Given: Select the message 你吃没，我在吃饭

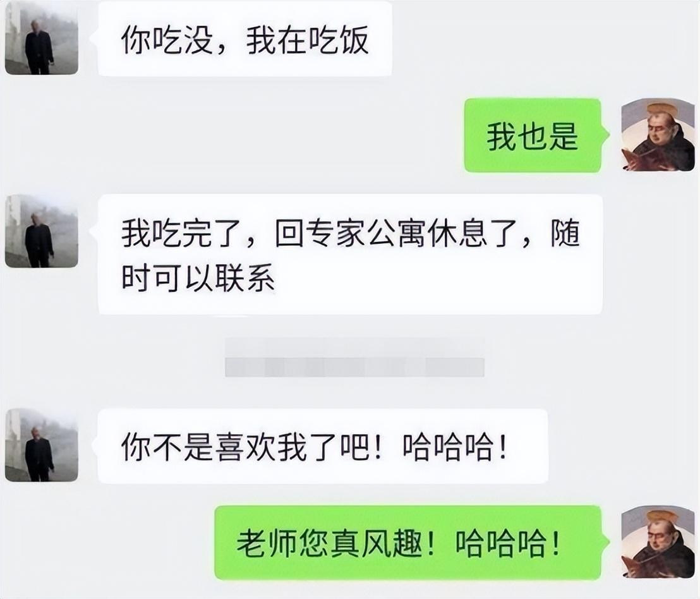Looking at the screenshot, I should [x=244, y=39].
